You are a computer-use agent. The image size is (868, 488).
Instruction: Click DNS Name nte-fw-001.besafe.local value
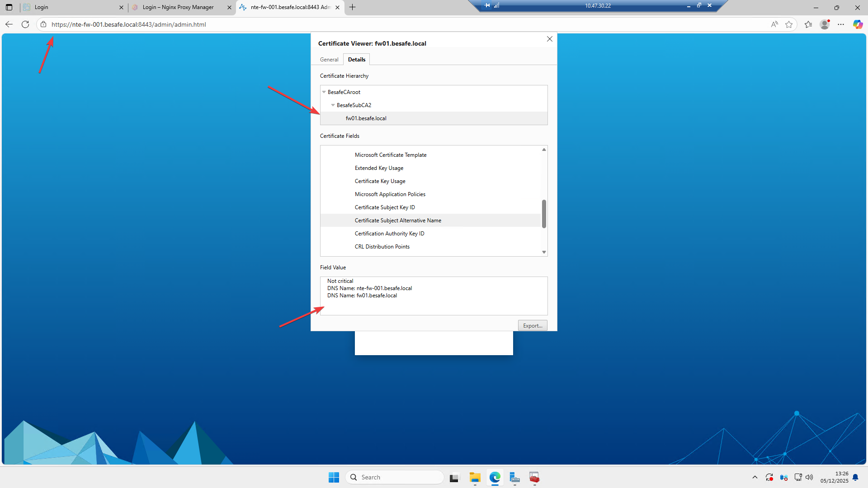point(369,288)
